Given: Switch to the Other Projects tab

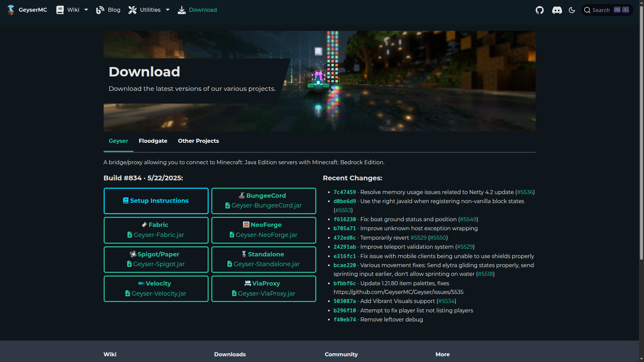Looking at the screenshot, I should click(x=199, y=141).
